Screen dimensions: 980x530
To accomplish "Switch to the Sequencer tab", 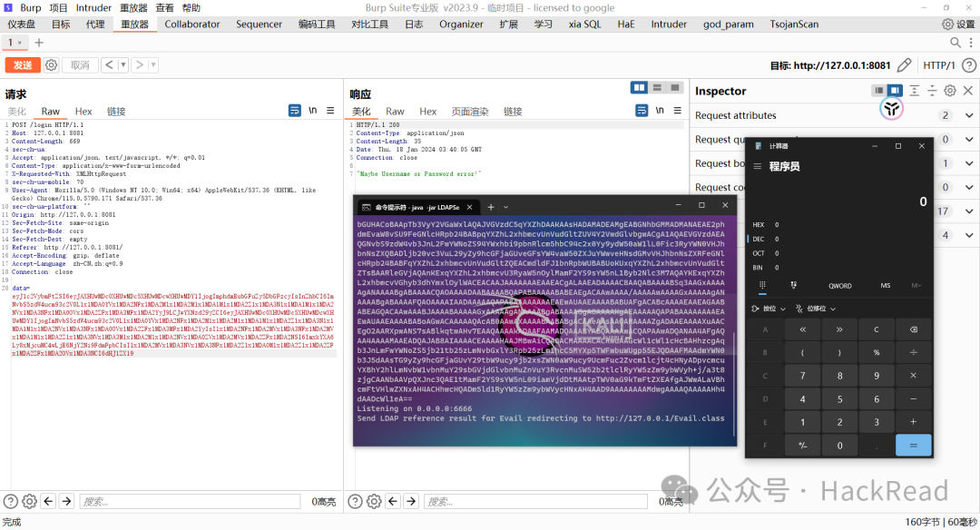I will point(259,25).
